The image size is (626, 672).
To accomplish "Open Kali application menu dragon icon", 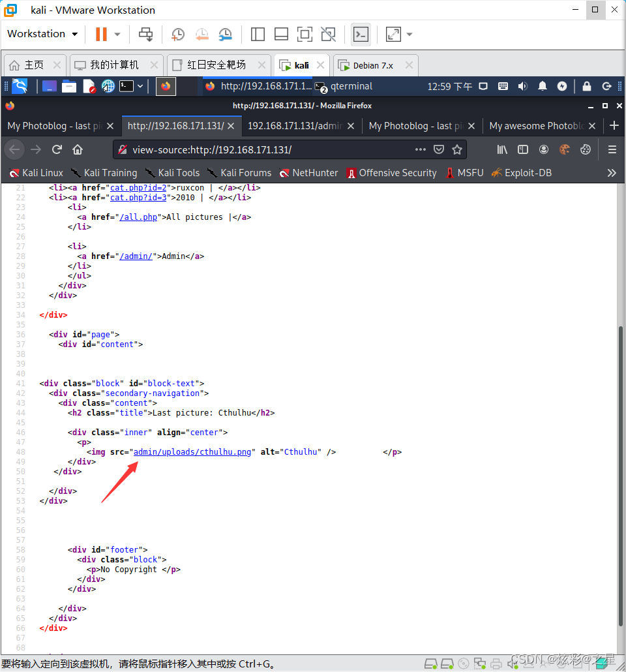I will (20, 86).
